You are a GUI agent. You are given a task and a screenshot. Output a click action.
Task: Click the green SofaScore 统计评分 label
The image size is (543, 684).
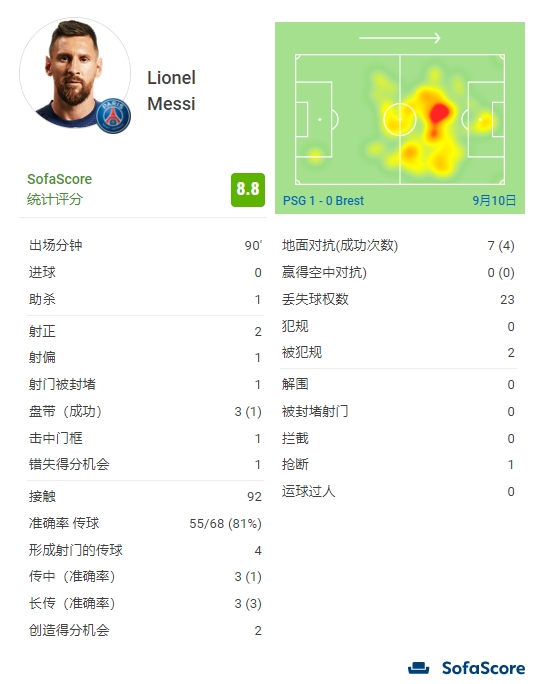(x=59, y=189)
